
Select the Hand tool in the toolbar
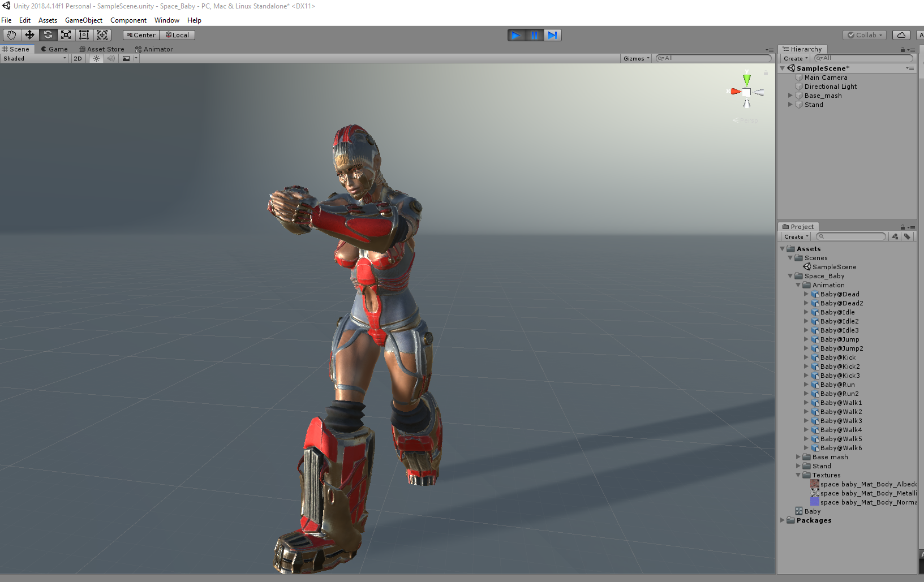pos(11,35)
